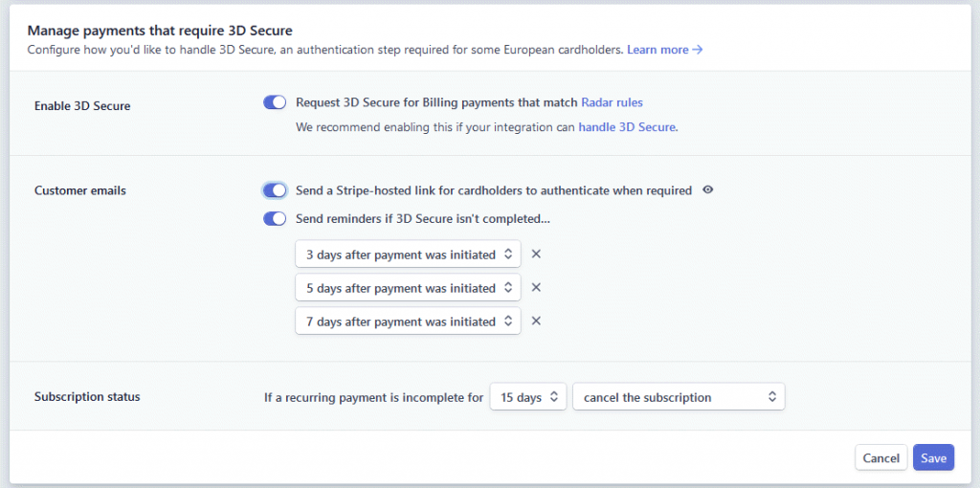This screenshot has height=488, width=980.
Task: Click the Cancel button
Action: (880, 458)
